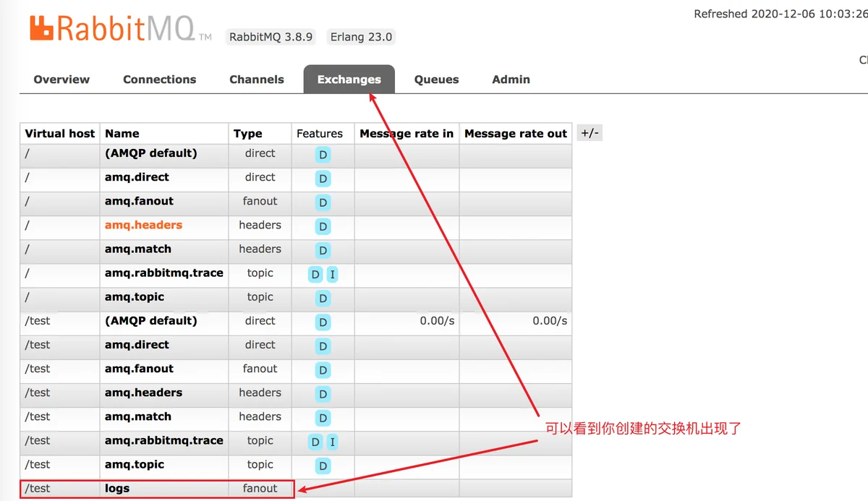This screenshot has width=868, height=501.
Task: Switch to the Queues tab
Action: click(436, 80)
